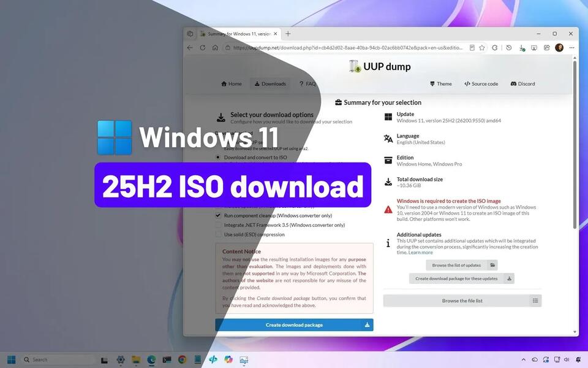Click the share icon in Edge toolbar

[547, 48]
